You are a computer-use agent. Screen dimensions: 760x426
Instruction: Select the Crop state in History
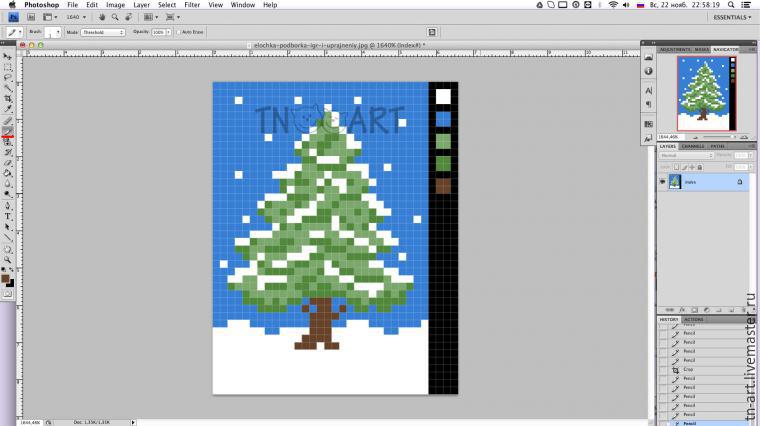point(705,369)
